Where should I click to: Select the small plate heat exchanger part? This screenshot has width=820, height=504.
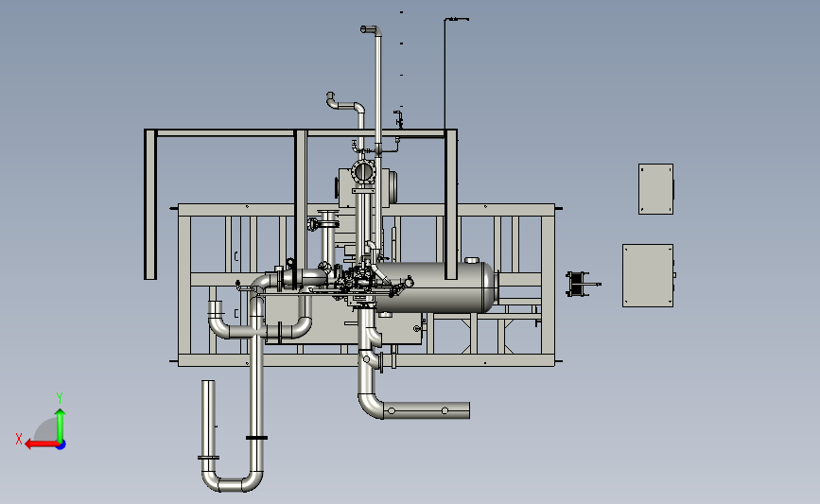tap(579, 284)
